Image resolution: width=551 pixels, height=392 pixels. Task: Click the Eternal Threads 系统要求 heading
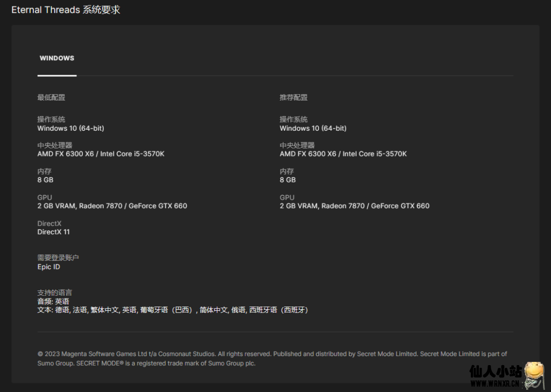coord(66,10)
